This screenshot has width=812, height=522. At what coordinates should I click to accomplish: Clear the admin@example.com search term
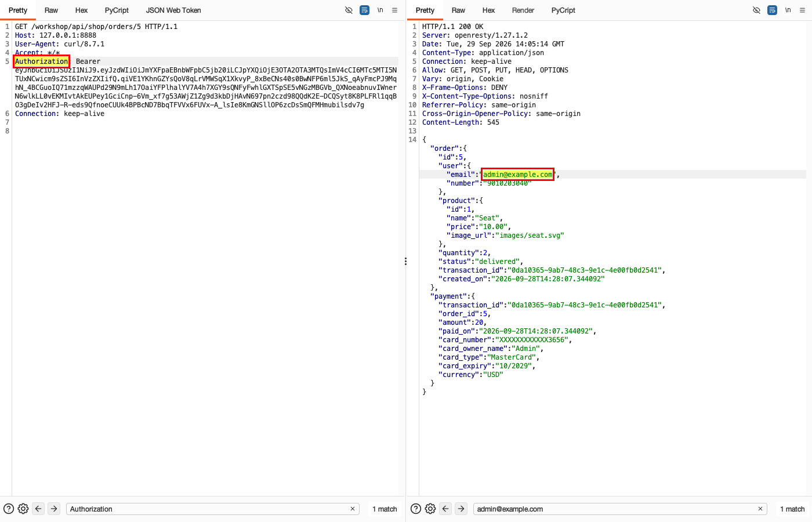click(x=760, y=509)
